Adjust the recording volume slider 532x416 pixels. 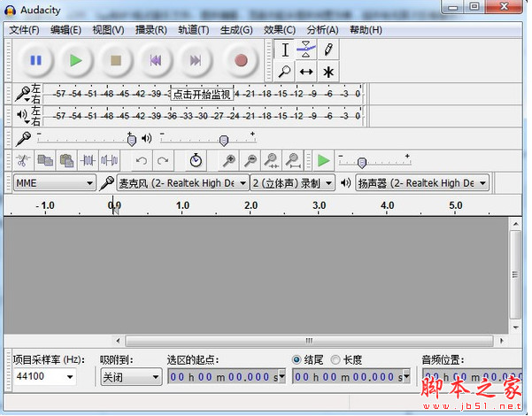tap(132, 140)
